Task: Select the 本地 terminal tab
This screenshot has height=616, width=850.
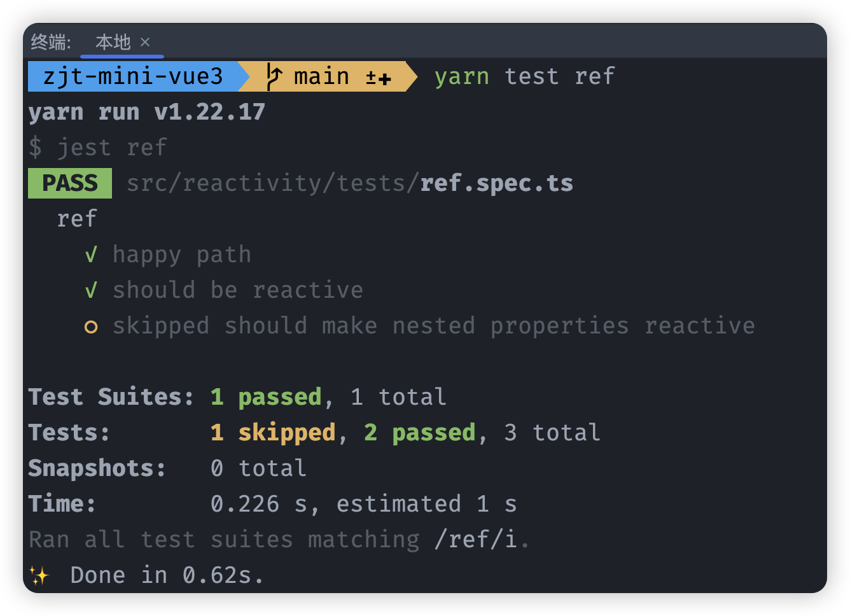Action: click(x=113, y=42)
